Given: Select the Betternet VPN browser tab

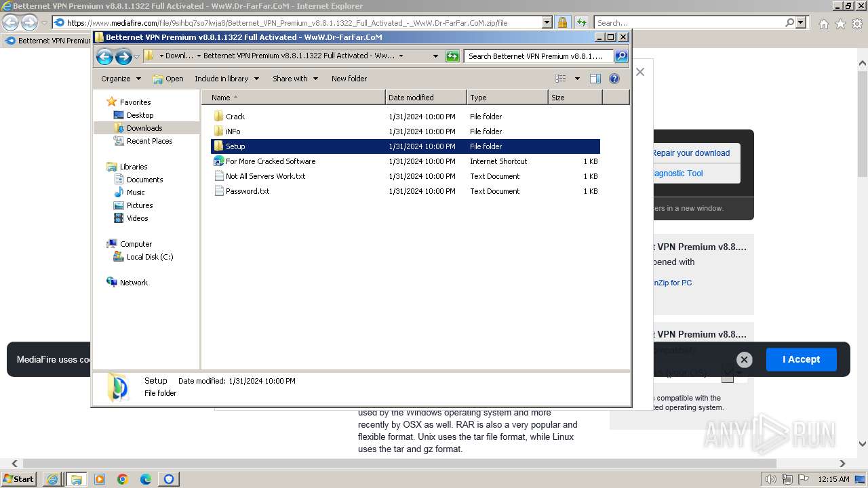Looking at the screenshot, I should click(x=47, y=41).
